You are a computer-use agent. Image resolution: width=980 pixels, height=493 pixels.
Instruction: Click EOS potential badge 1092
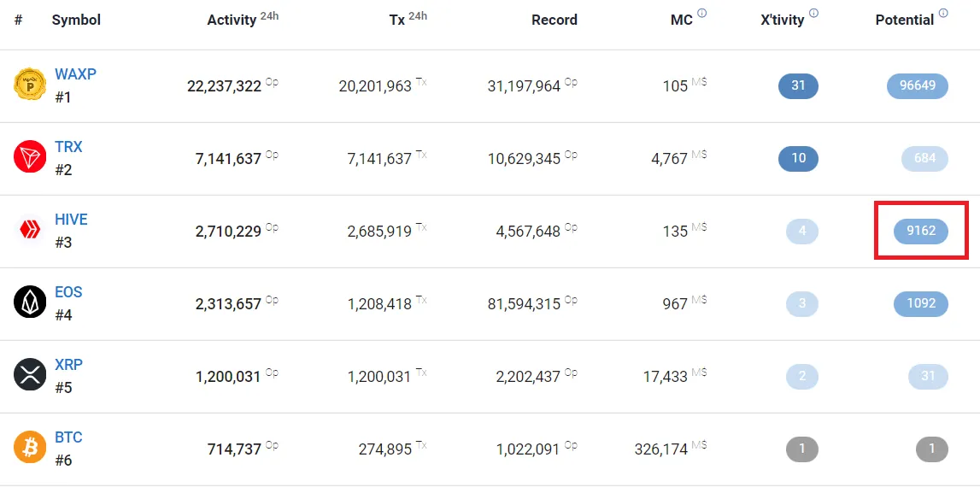coord(921,303)
